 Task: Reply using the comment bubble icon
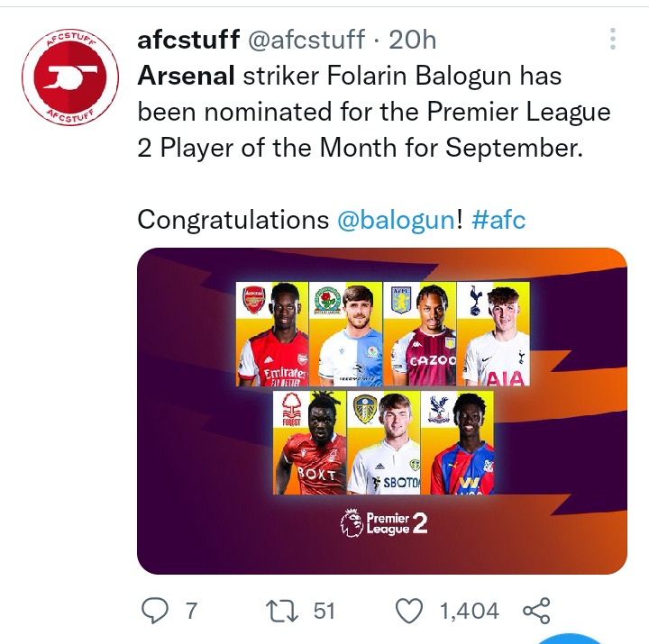click(155, 610)
